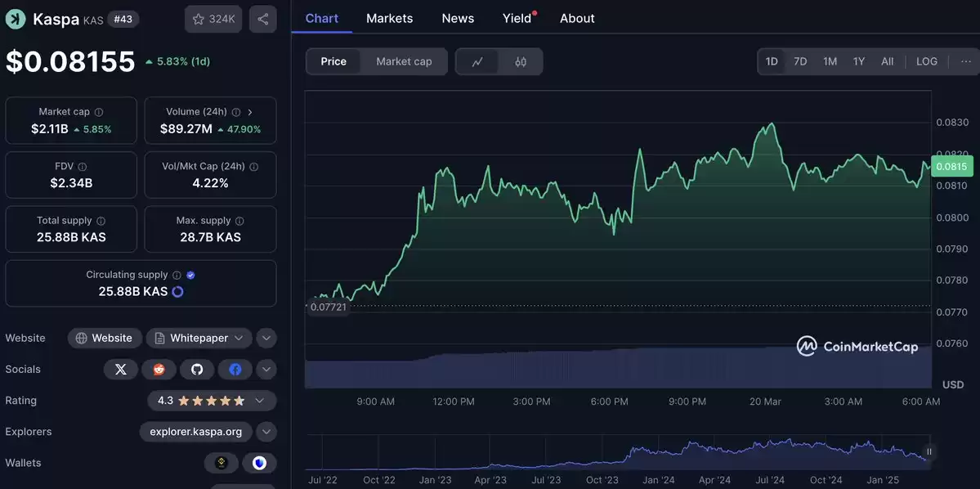
Task: Click the verified supply badge
Action: 190,275
